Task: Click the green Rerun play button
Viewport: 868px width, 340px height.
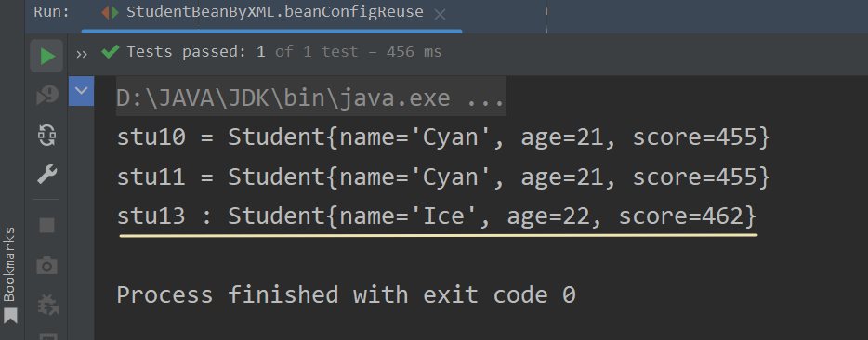Action: point(47,56)
